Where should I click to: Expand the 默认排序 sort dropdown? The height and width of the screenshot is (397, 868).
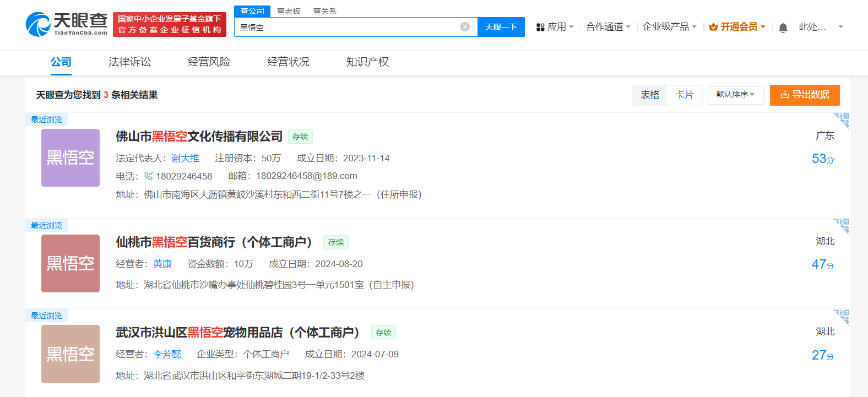[735, 95]
